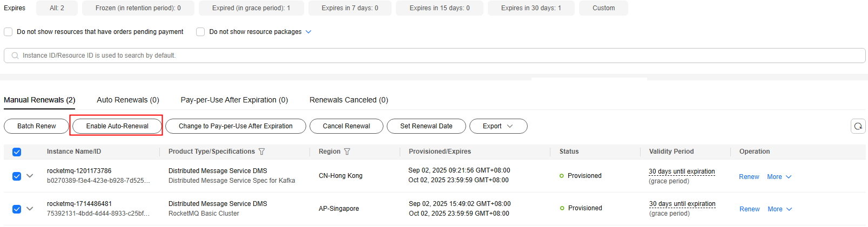Click the Enable Auto-Renewal button
868x227 pixels.
pos(117,126)
